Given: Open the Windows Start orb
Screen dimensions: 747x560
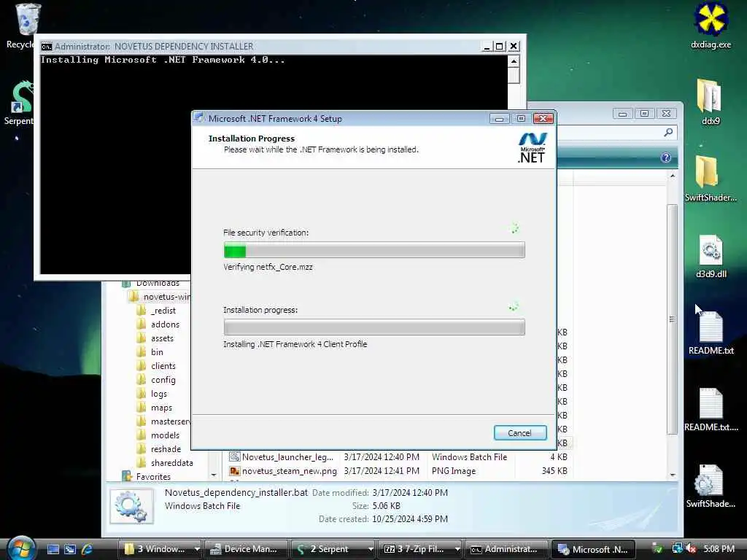Looking at the screenshot, I should 21,548.
